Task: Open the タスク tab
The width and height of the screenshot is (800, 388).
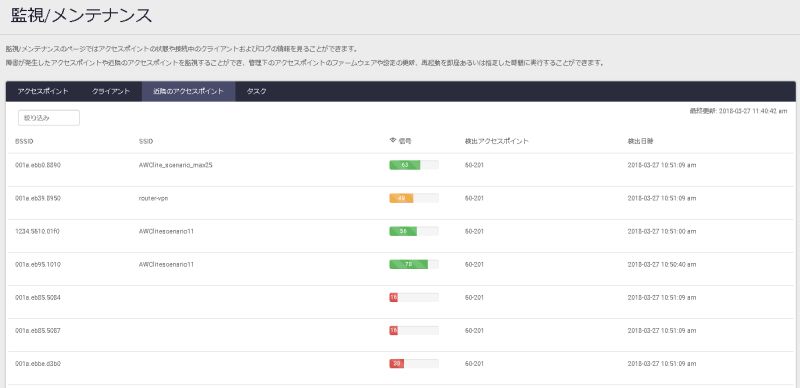Action: (256, 91)
